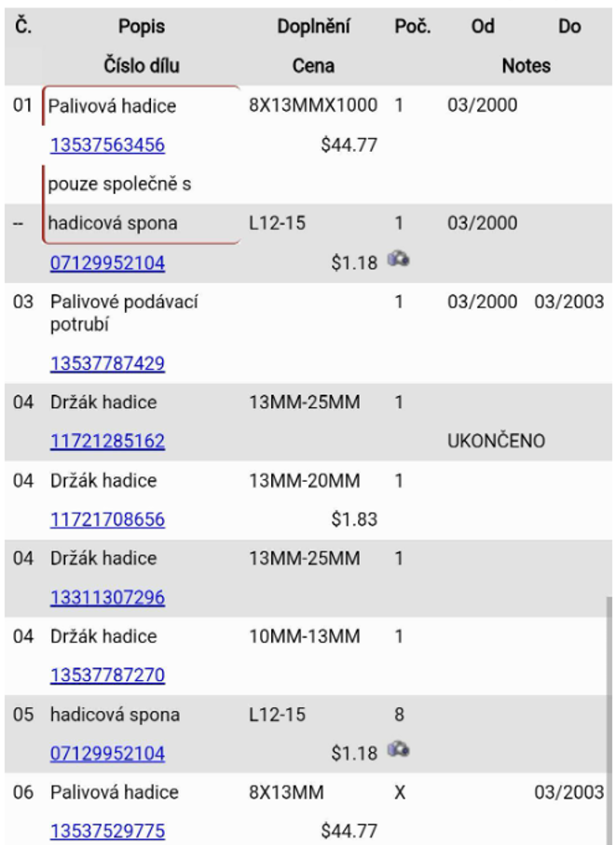
Task: Open part number 11721708656 link
Action: [107, 520]
